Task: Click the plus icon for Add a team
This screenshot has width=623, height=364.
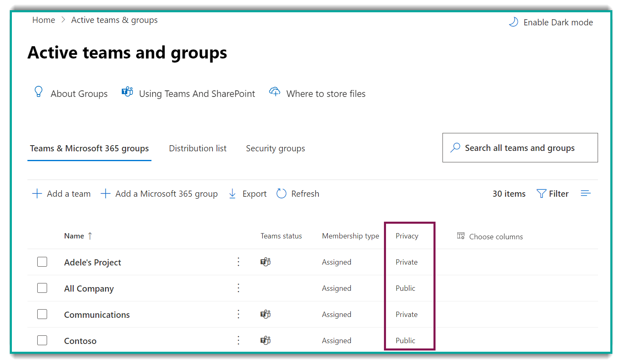Action: tap(37, 193)
